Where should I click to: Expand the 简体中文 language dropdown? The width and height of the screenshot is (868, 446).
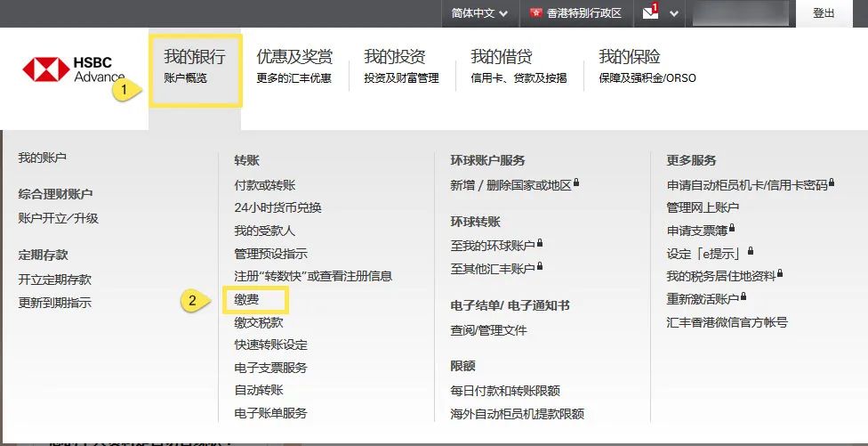tap(480, 13)
